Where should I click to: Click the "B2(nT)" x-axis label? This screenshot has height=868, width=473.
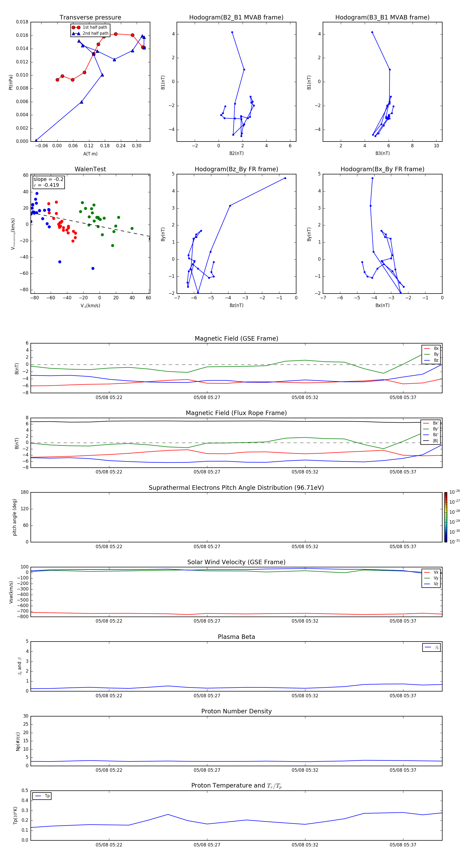pos(236,153)
